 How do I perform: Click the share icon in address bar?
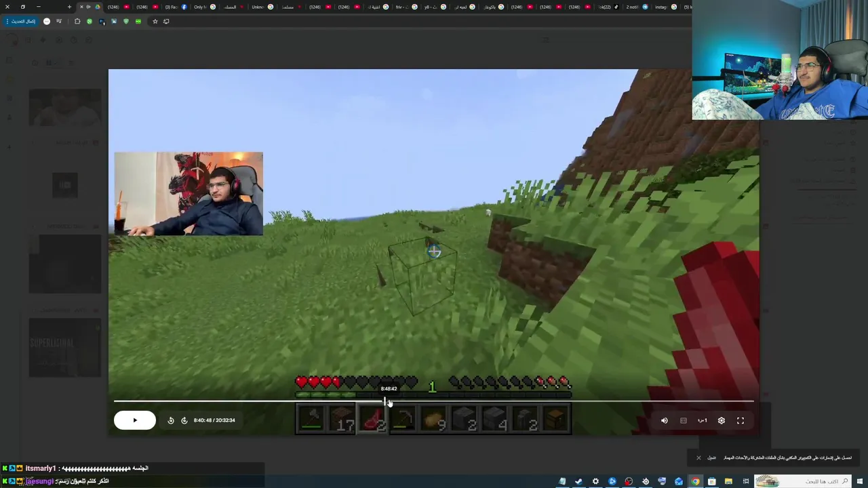tap(166, 21)
